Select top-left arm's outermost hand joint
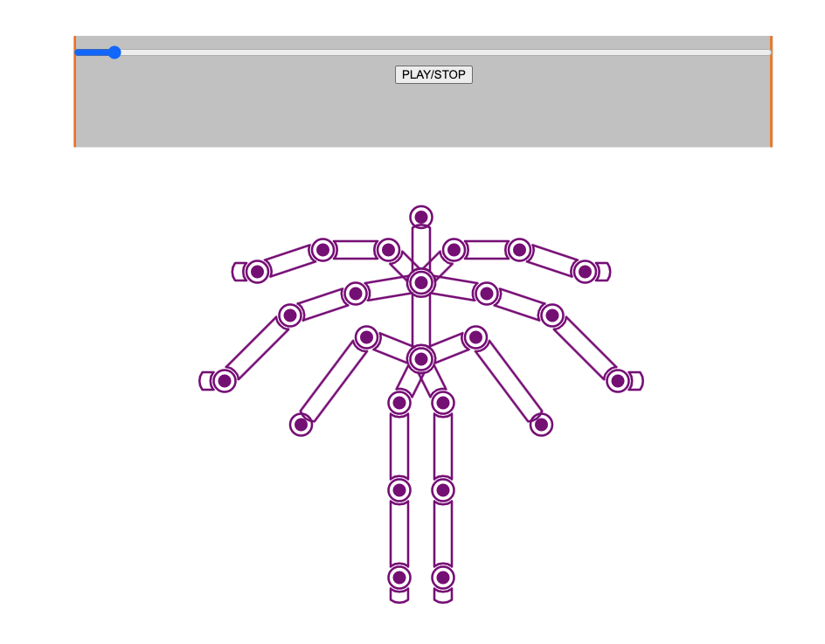Screen dimensions: 825x644 [x=257, y=272]
